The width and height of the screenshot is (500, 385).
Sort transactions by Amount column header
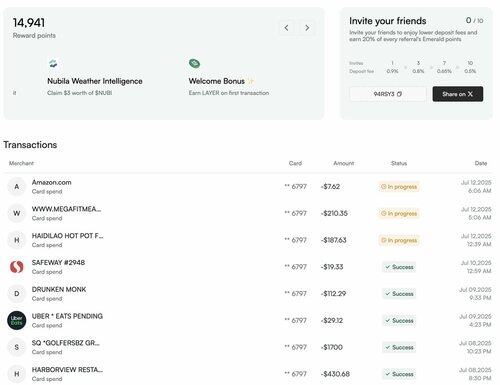click(x=344, y=163)
